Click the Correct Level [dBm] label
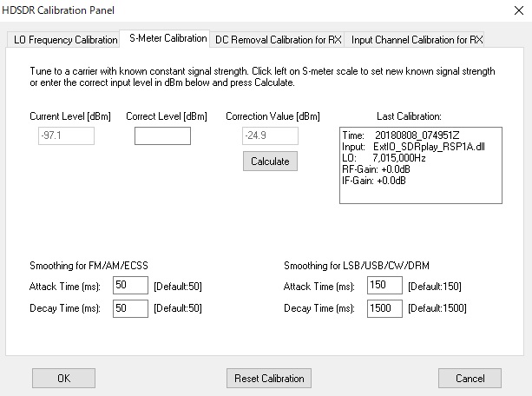 point(167,116)
